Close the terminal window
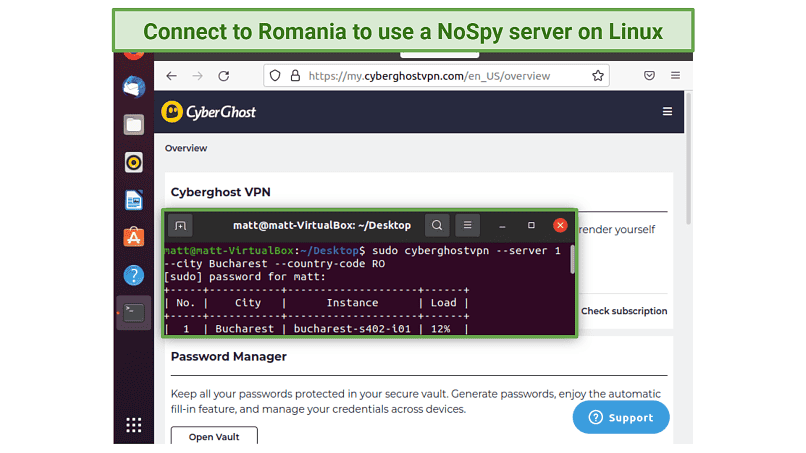The image size is (806, 453). (x=560, y=225)
